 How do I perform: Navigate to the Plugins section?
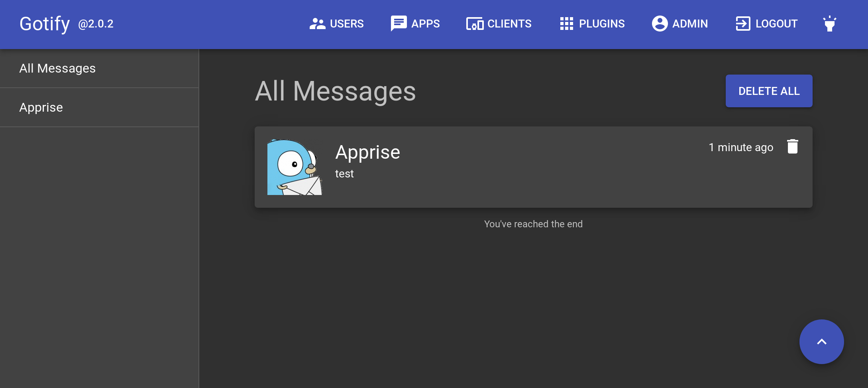tap(602, 24)
